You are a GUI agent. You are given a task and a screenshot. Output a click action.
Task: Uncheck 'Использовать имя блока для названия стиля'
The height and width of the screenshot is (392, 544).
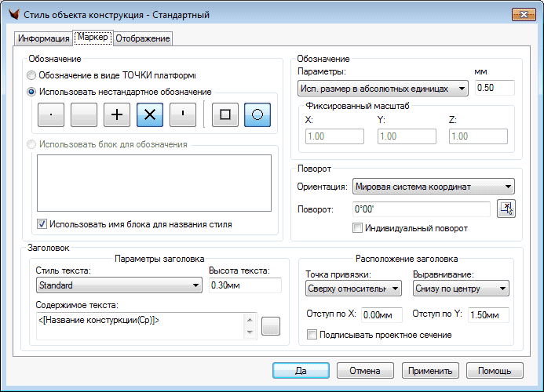tap(42, 223)
